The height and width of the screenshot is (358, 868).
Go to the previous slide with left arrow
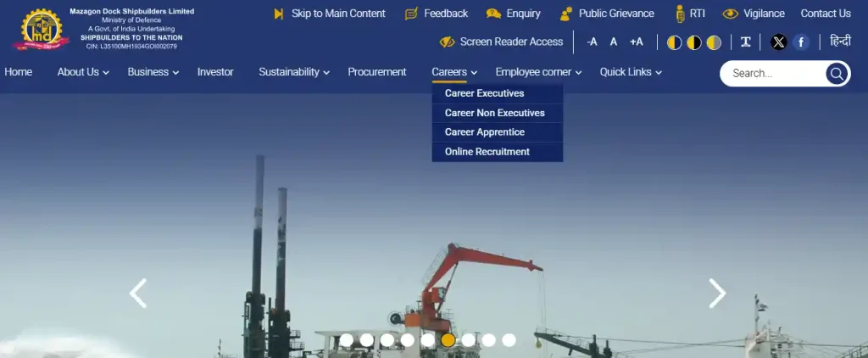[x=138, y=294]
